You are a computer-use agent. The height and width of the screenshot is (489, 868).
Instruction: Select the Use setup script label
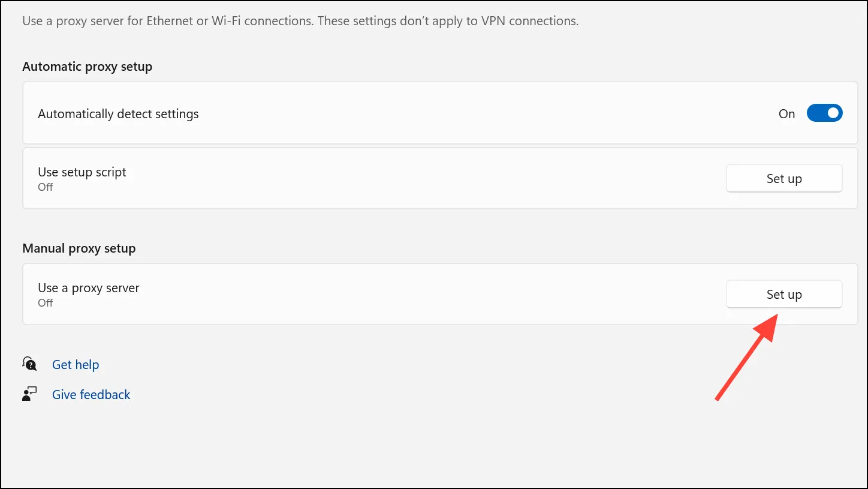click(x=82, y=172)
